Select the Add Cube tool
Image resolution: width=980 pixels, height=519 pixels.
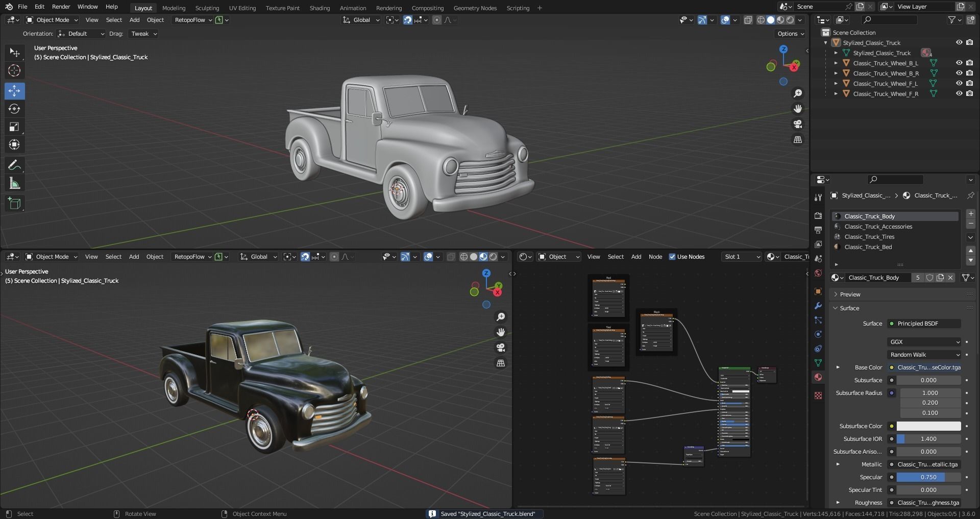click(x=14, y=204)
